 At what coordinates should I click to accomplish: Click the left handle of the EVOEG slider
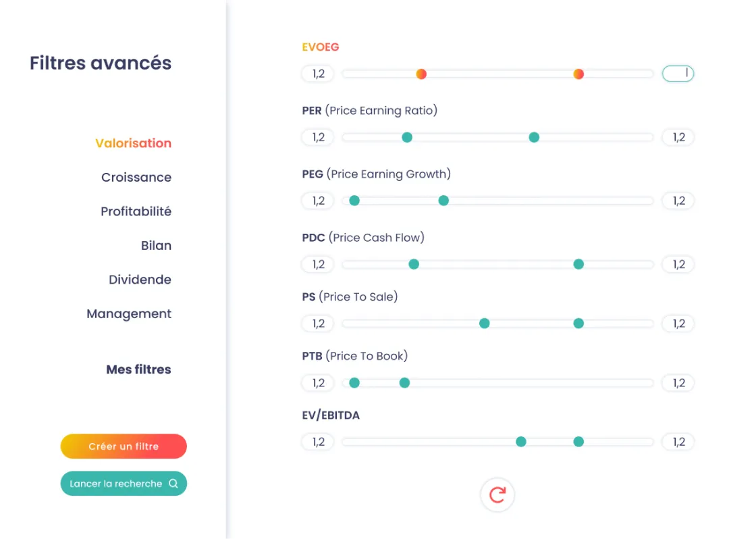click(421, 74)
